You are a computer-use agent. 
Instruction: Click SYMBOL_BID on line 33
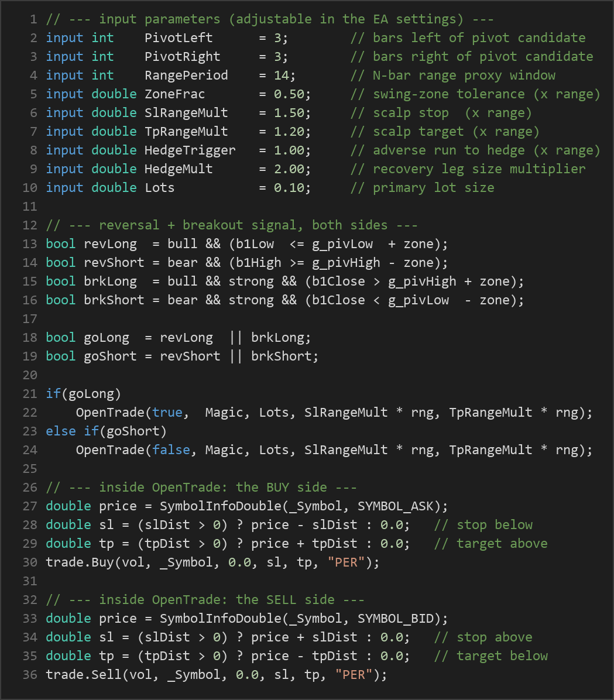click(395, 619)
